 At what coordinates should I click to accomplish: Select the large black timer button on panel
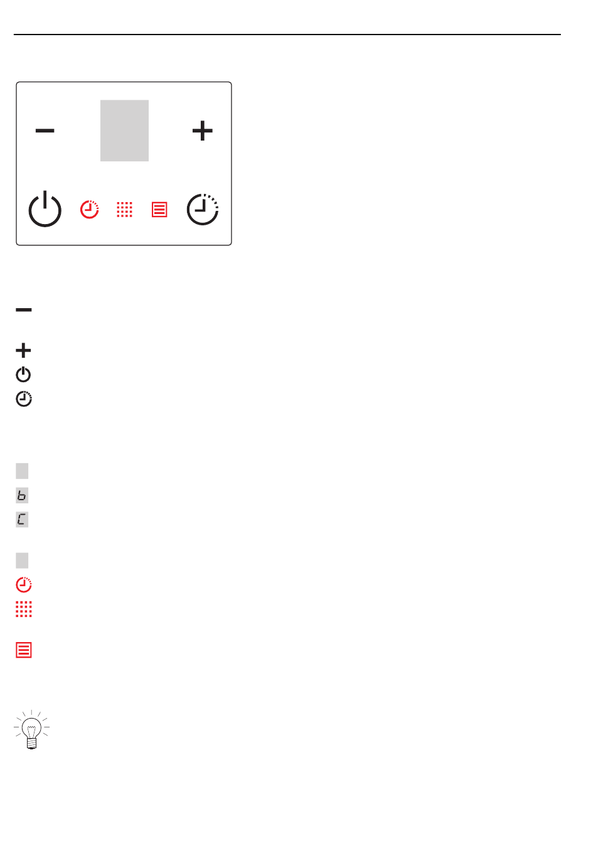(203, 209)
